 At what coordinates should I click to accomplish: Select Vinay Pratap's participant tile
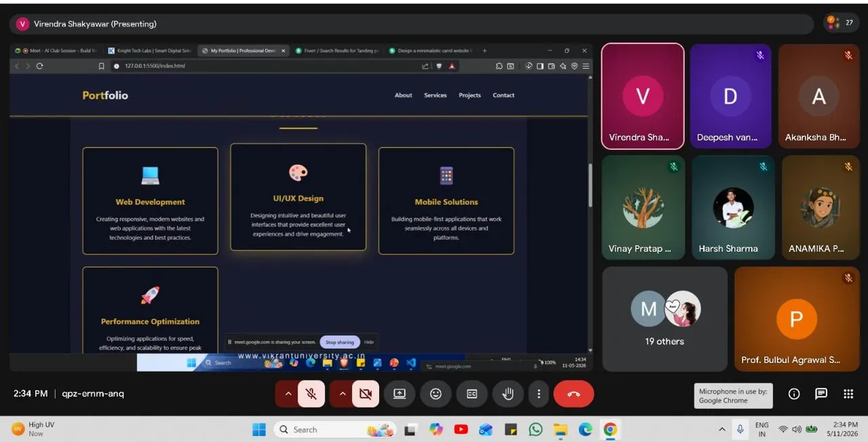(x=643, y=207)
